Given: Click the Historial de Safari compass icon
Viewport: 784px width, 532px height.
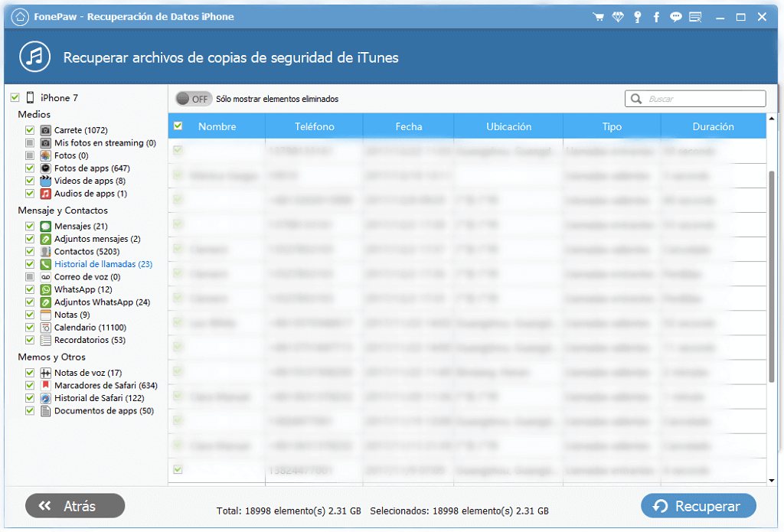Looking at the screenshot, I should tap(45, 398).
